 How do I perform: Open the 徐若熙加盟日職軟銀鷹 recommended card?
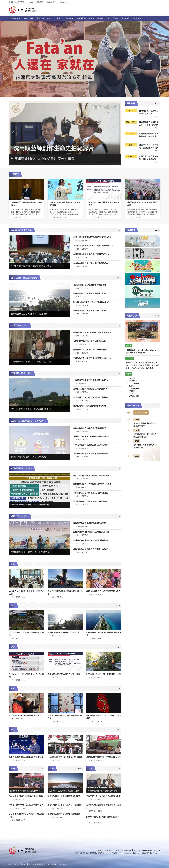65,199
